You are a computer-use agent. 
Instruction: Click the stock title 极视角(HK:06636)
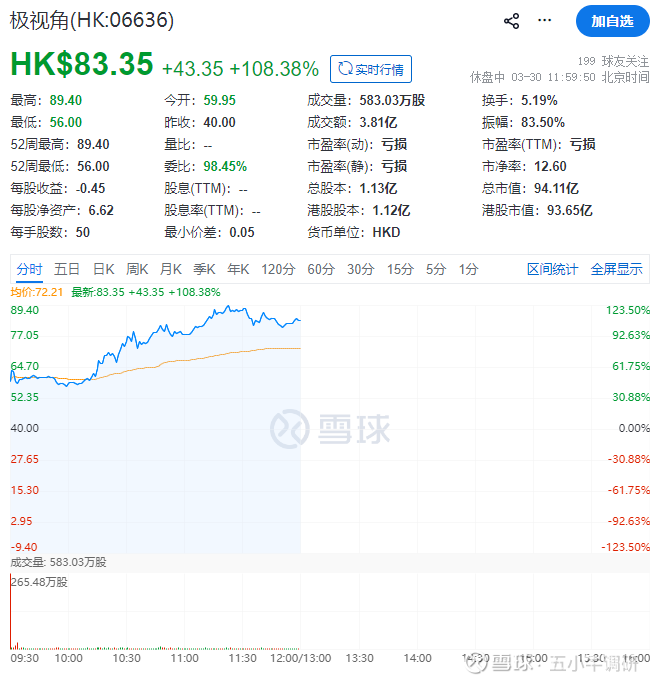tap(92, 20)
